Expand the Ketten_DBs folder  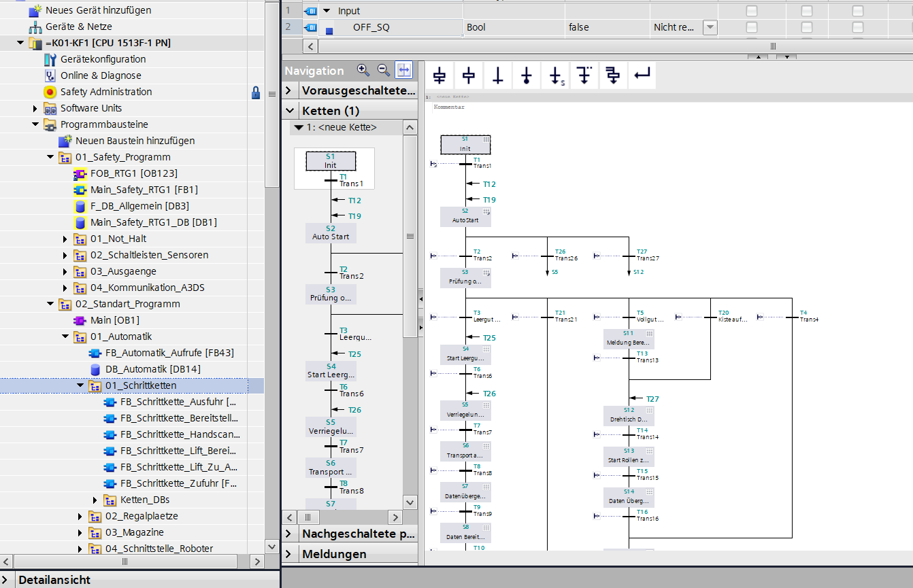tap(95, 500)
